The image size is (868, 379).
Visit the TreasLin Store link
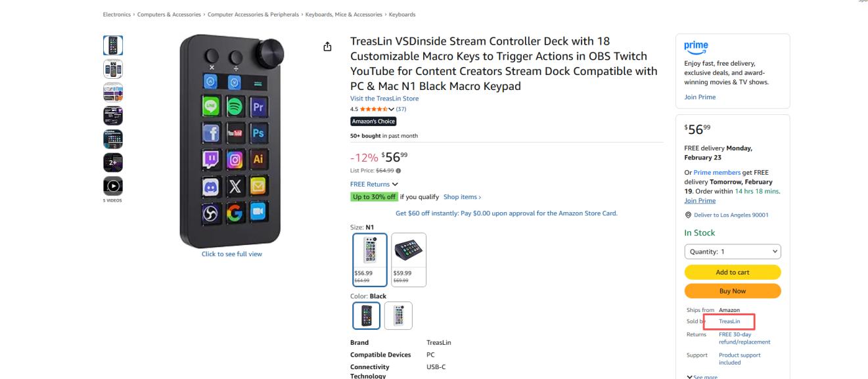[384, 99]
